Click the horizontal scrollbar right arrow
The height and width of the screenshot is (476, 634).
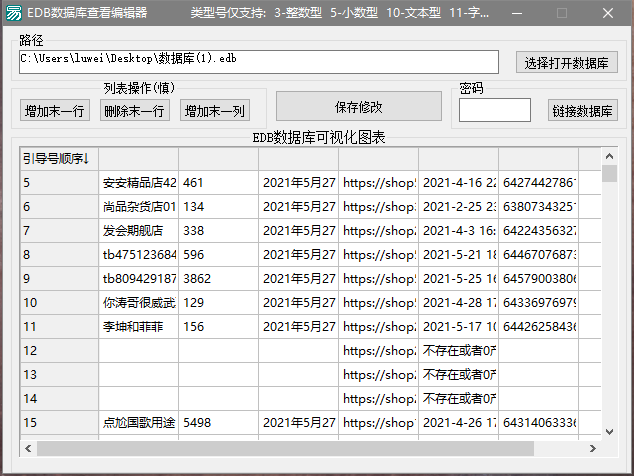594,449
